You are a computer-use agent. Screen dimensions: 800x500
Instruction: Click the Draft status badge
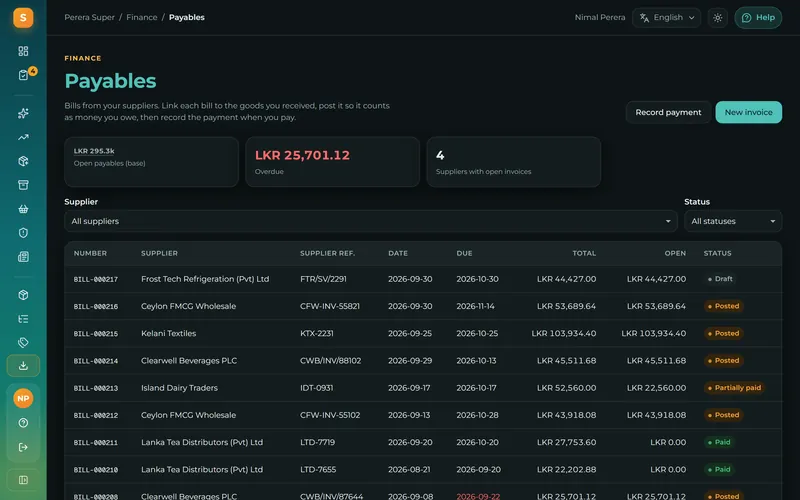(720, 279)
